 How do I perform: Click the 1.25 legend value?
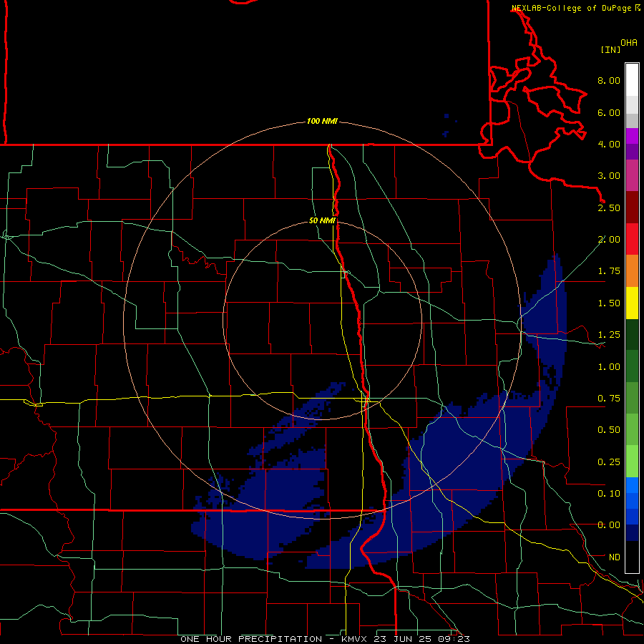tap(609, 335)
